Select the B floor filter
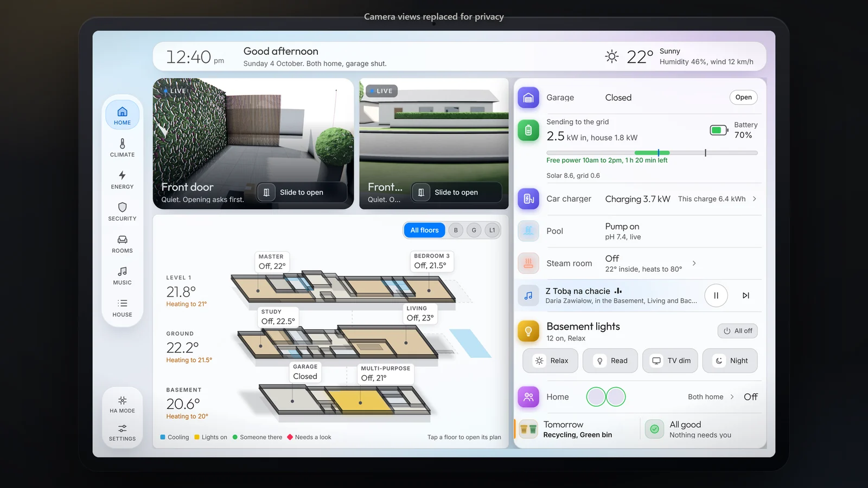 [x=456, y=230]
